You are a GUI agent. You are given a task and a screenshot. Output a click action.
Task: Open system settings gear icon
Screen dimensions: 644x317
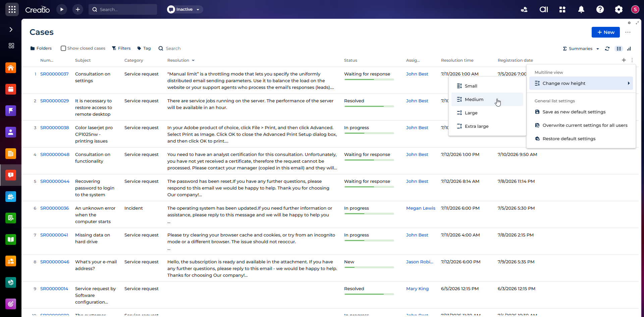[x=619, y=9]
